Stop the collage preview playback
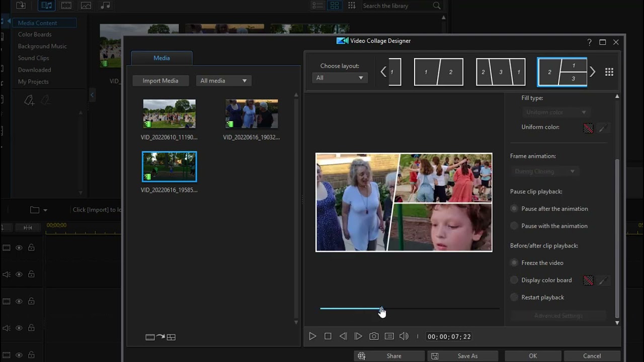This screenshot has width=644, height=362. click(328, 336)
